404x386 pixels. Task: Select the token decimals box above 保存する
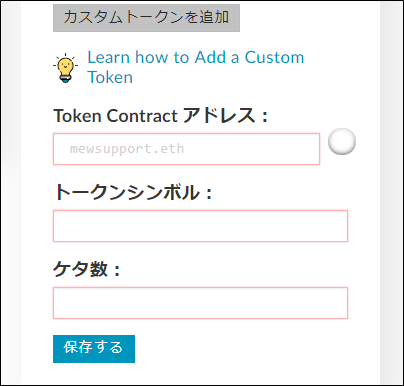tap(200, 303)
